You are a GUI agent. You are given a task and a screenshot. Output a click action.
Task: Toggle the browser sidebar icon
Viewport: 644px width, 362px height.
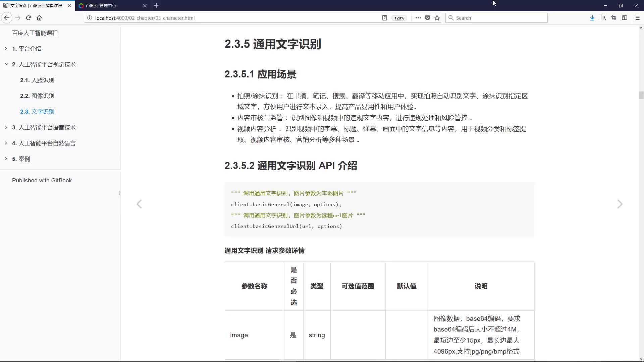(625, 18)
